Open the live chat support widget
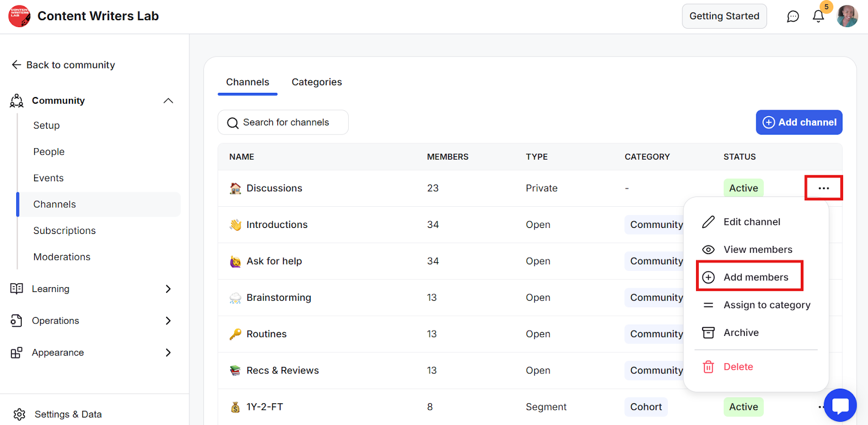The width and height of the screenshot is (868, 425). pyautogui.click(x=840, y=405)
